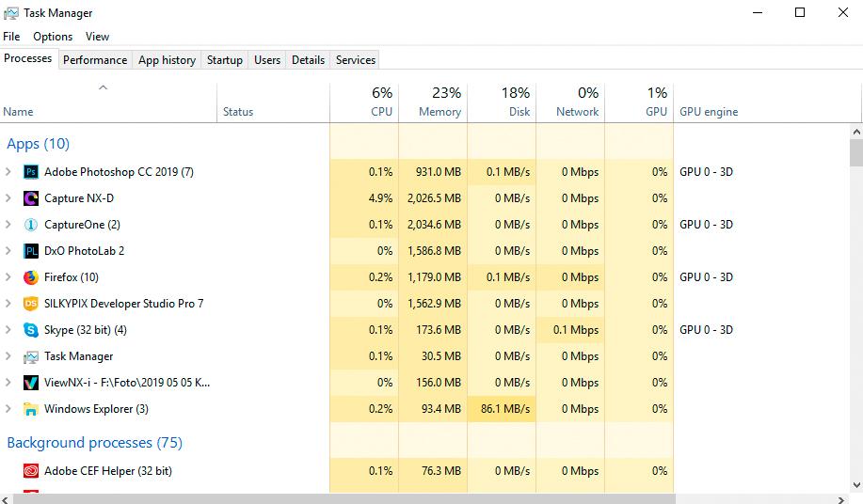Click the scroll up arrow

click(x=856, y=132)
